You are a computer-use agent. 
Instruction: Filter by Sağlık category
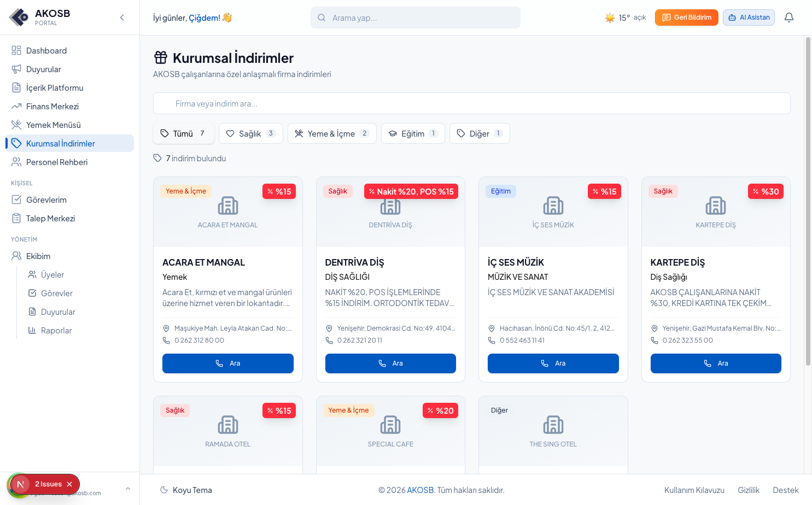pos(251,133)
